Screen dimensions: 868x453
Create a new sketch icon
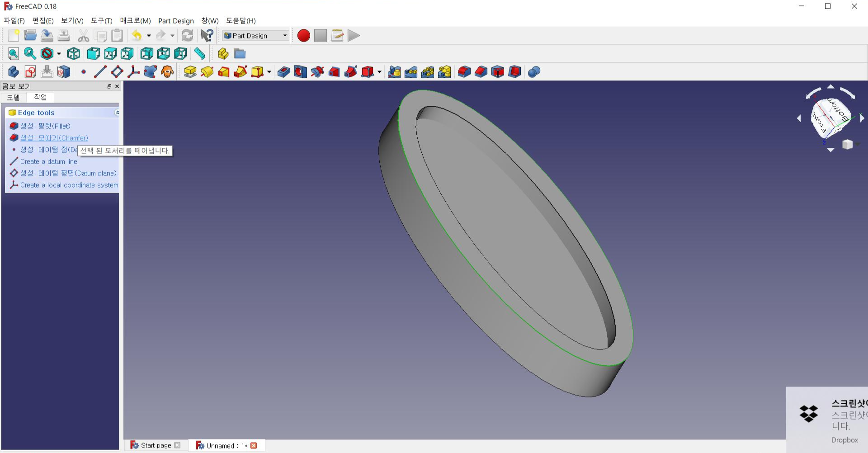coord(30,71)
